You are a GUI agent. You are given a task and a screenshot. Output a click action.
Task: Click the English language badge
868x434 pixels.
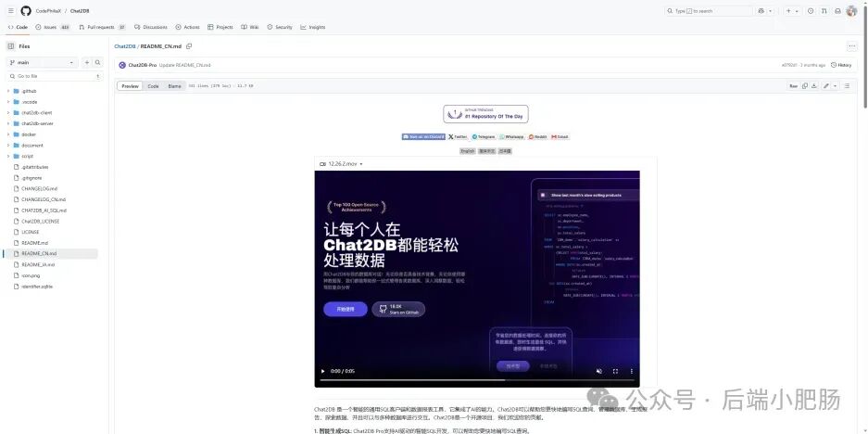pyautogui.click(x=468, y=151)
